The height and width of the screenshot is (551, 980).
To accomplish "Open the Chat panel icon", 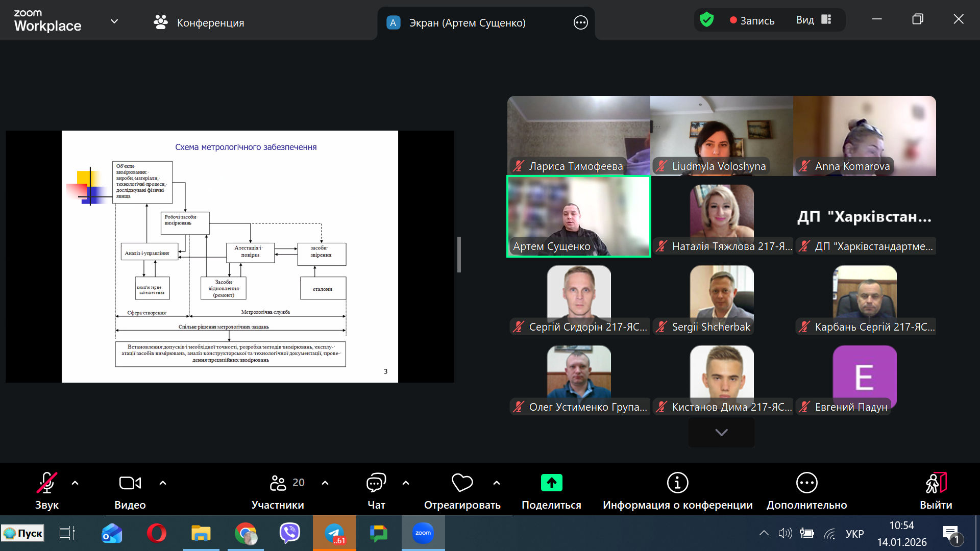I will (x=376, y=483).
